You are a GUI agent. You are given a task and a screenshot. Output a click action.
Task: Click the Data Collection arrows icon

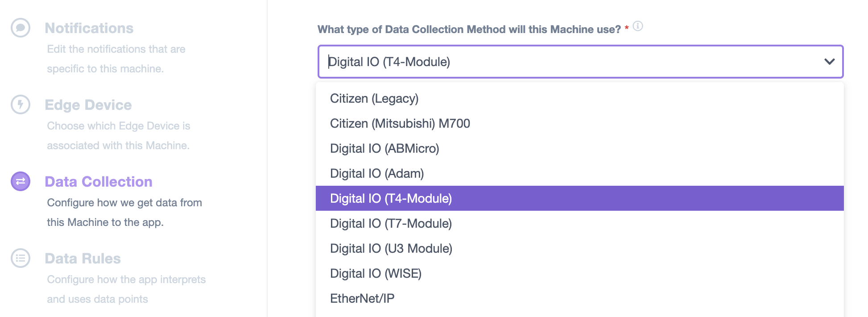coord(21,181)
